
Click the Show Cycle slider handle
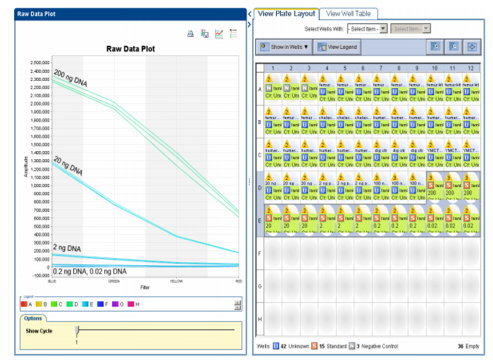pyautogui.click(x=77, y=330)
